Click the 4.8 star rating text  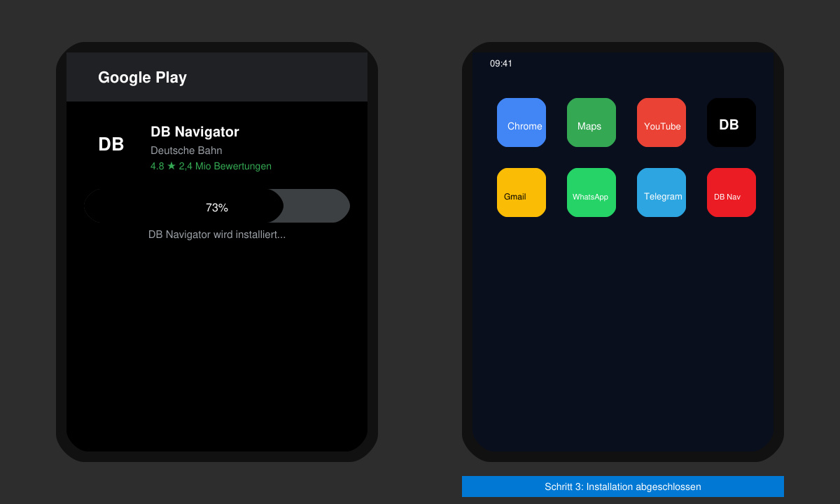pyautogui.click(x=211, y=166)
